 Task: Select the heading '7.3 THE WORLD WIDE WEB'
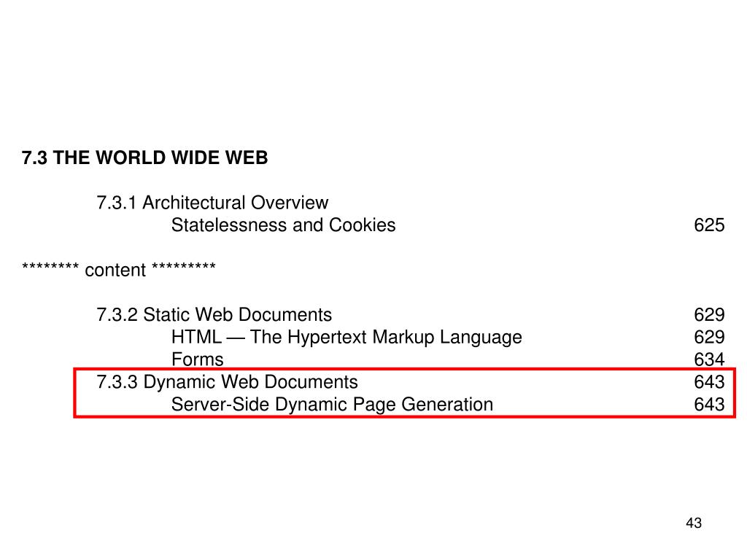click(145, 157)
